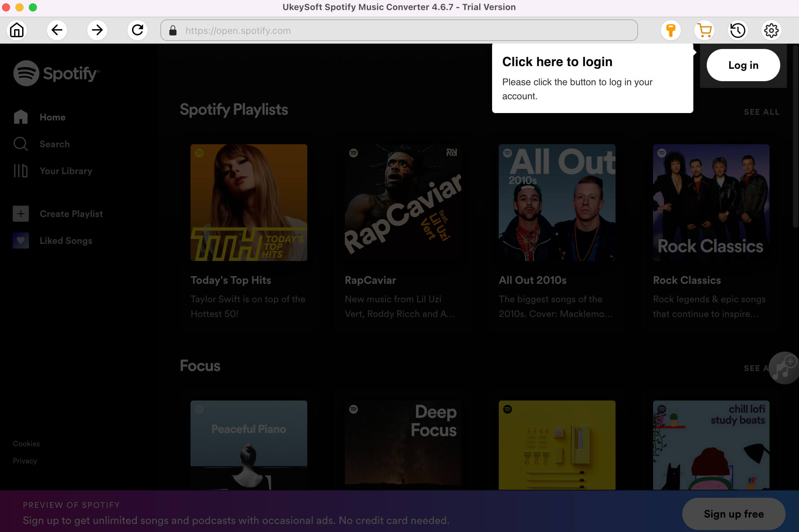Click the UkeySoft key/license icon
The image size is (799, 532).
pyautogui.click(x=671, y=30)
